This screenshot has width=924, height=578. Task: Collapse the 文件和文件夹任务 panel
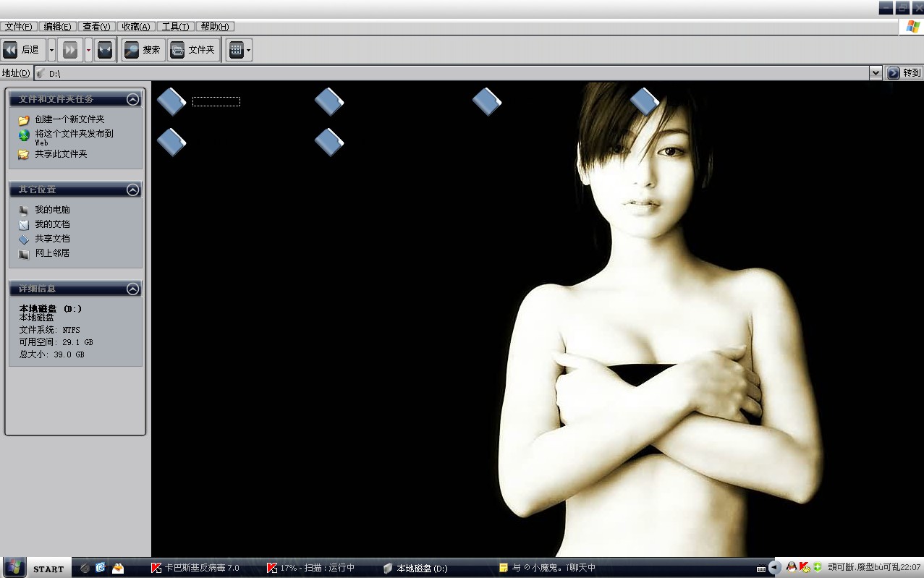tap(132, 100)
